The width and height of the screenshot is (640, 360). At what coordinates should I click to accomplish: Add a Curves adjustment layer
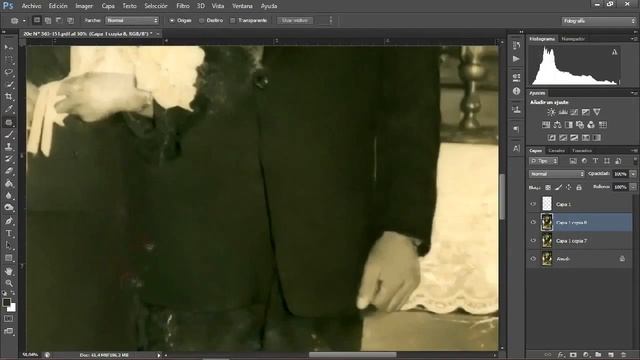[574, 112]
